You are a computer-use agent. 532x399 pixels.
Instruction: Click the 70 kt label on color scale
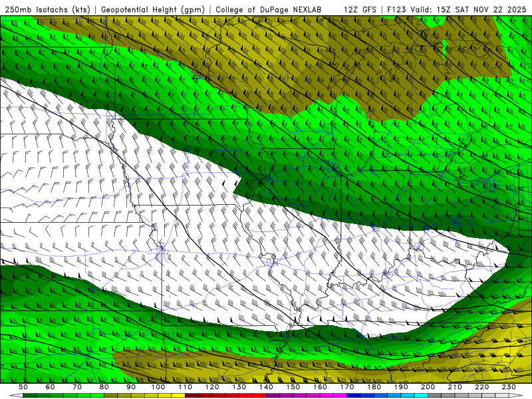click(x=77, y=387)
